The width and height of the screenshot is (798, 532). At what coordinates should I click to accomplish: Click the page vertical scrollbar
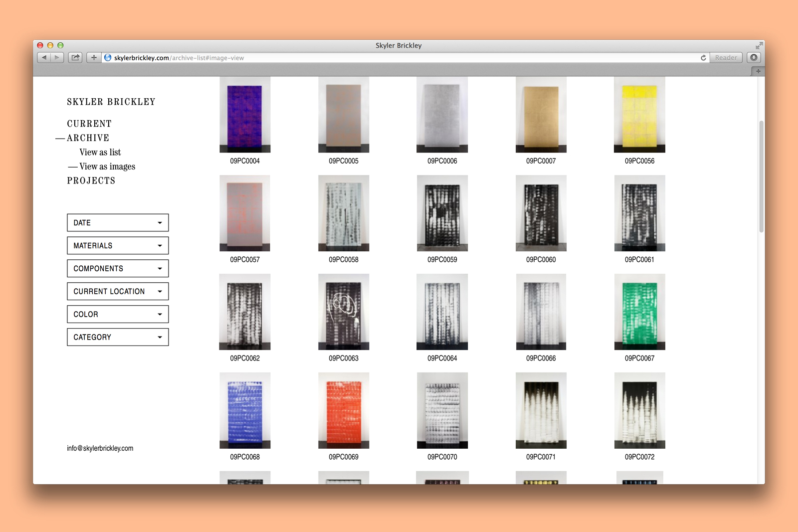(761, 177)
